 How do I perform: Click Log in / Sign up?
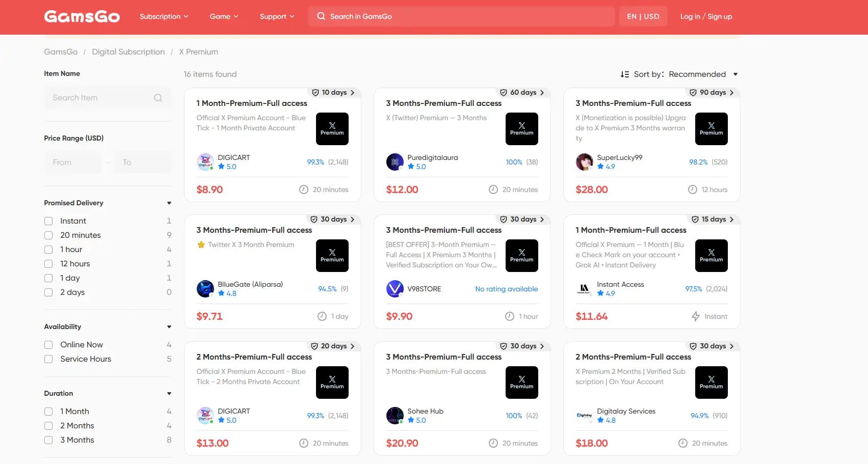pyautogui.click(x=706, y=16)
